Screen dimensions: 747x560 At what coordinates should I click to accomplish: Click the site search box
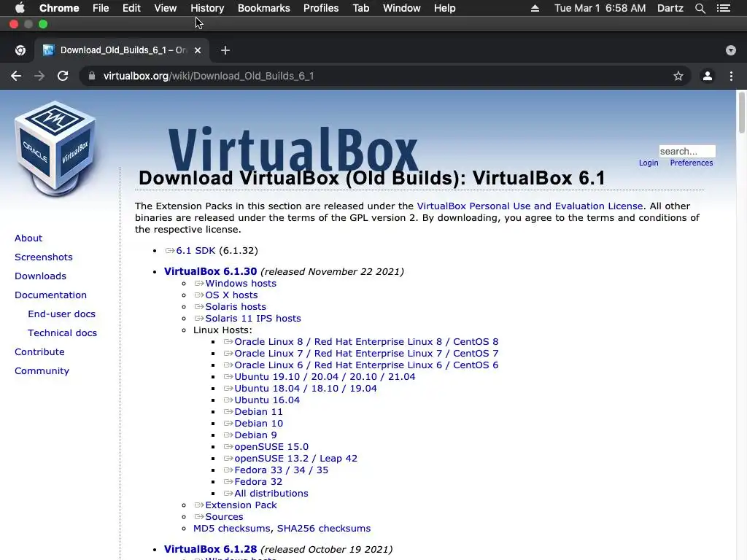687,151
